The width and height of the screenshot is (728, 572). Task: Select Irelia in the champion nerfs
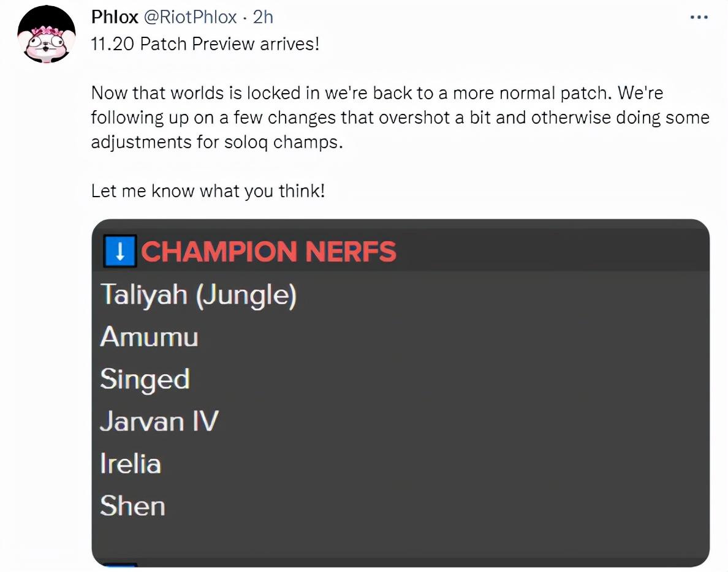click(x=130, y=464)
